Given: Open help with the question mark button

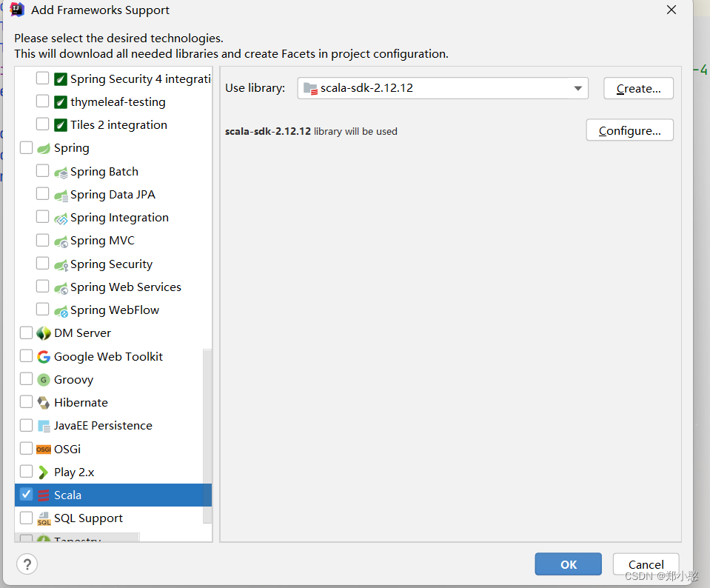Looking at the screenshot, I should pyautogui.click(x=27, y=564).
